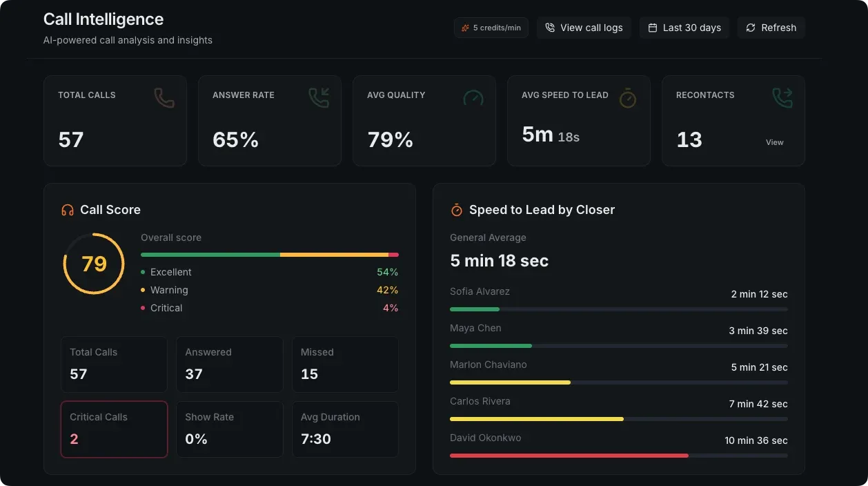
Task: Click the Carlos Rivera name
Action: coord(480,401)
